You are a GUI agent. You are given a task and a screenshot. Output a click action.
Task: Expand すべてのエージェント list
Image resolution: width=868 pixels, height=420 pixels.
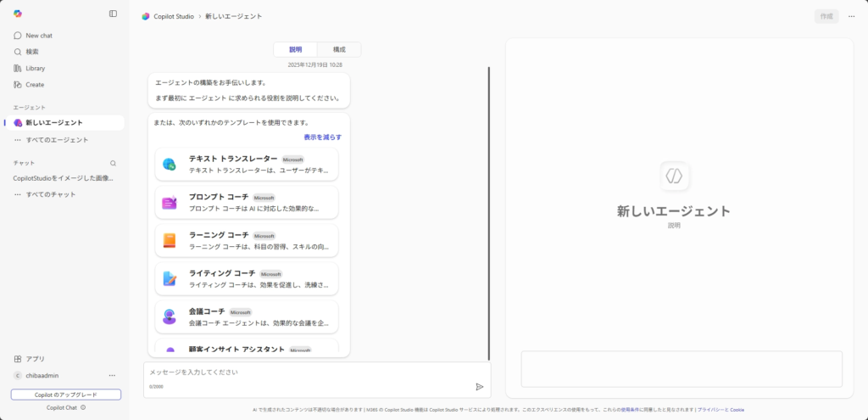pyautogui.click(x=56, y=140)
